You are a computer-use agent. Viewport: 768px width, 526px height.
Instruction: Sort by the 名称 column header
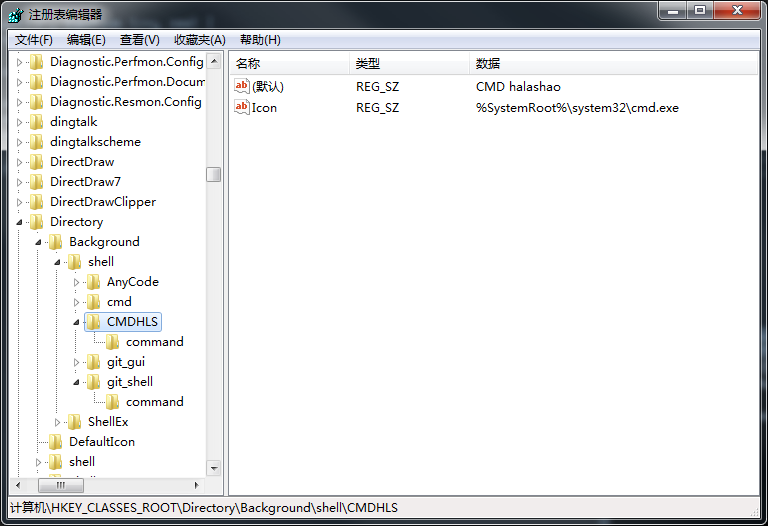289,63
